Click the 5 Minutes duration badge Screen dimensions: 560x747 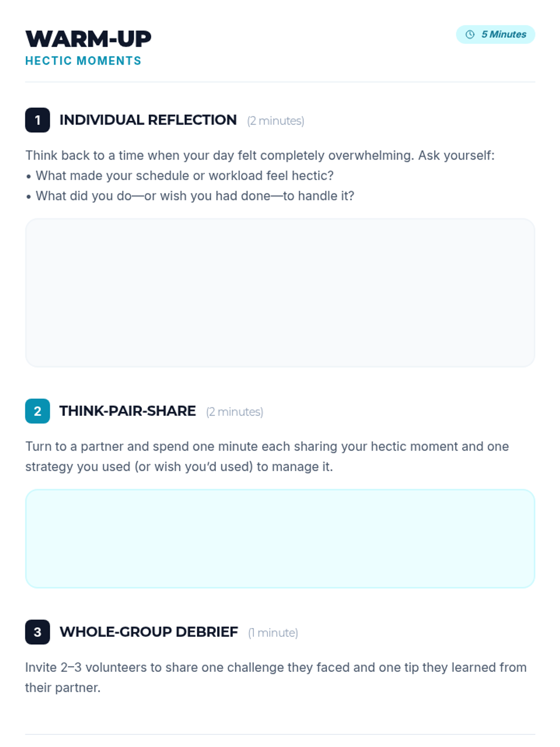pyautogui.click(x=495, y=35)
